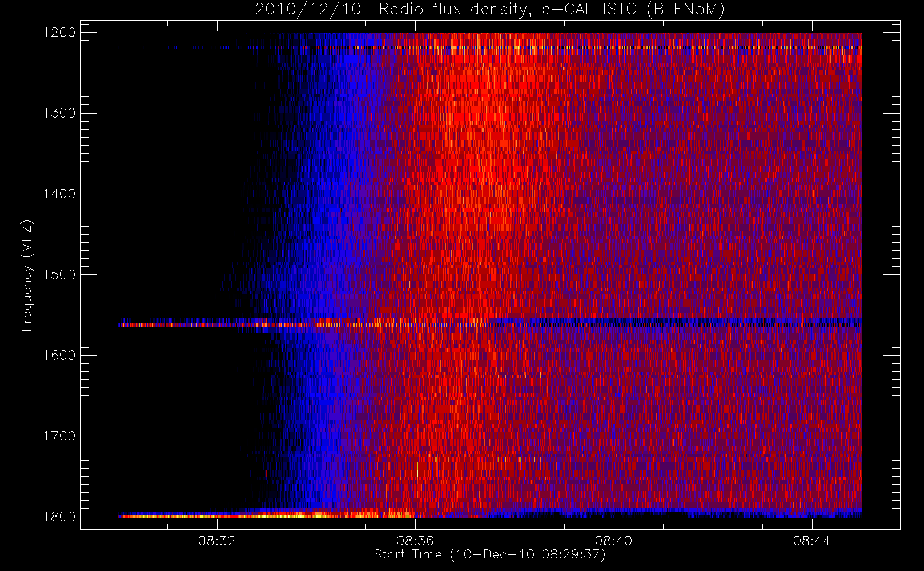This screenshot has height=571, width=924.
Task: Click the 08:40 time tick label
Action: [614, 541]
